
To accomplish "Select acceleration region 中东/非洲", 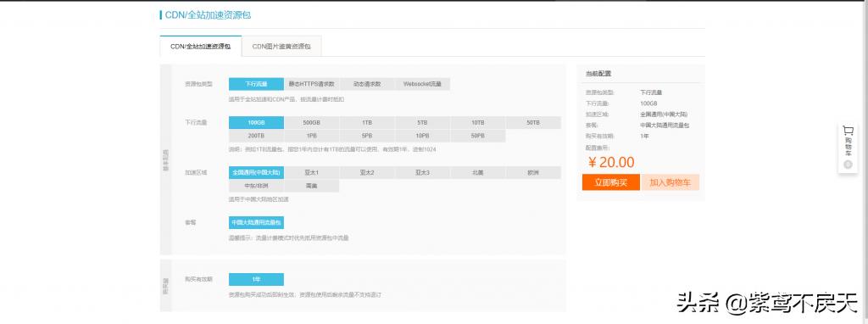I will click(256, 186).
